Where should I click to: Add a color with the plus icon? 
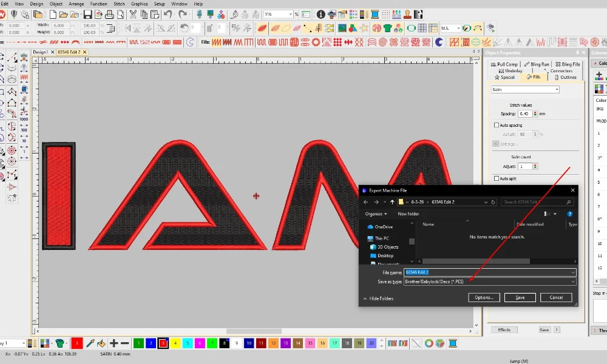(x=114, y=343)
